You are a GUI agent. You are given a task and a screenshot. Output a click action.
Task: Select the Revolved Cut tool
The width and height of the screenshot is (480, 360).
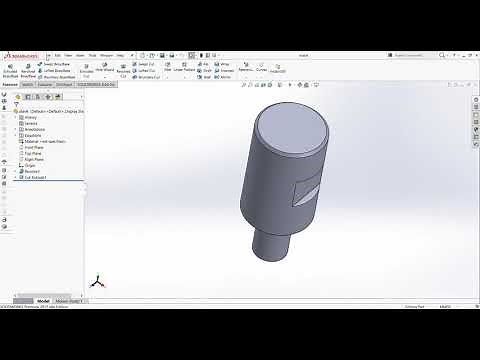click(123, 71)
